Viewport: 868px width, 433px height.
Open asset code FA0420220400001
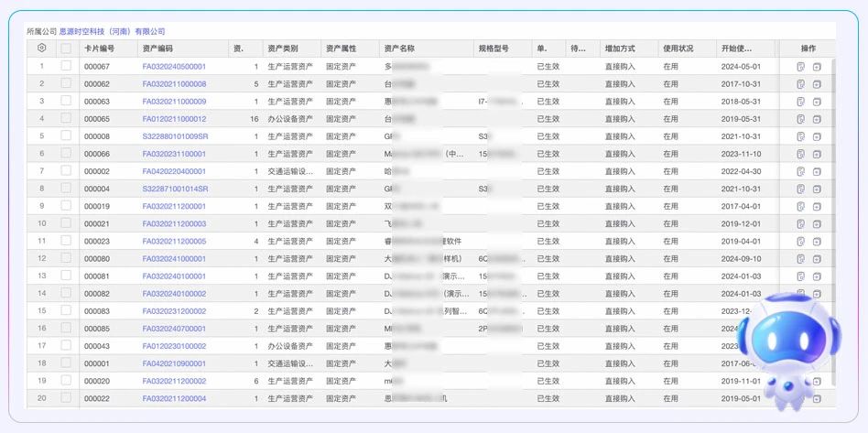click(x=174, y=172)
